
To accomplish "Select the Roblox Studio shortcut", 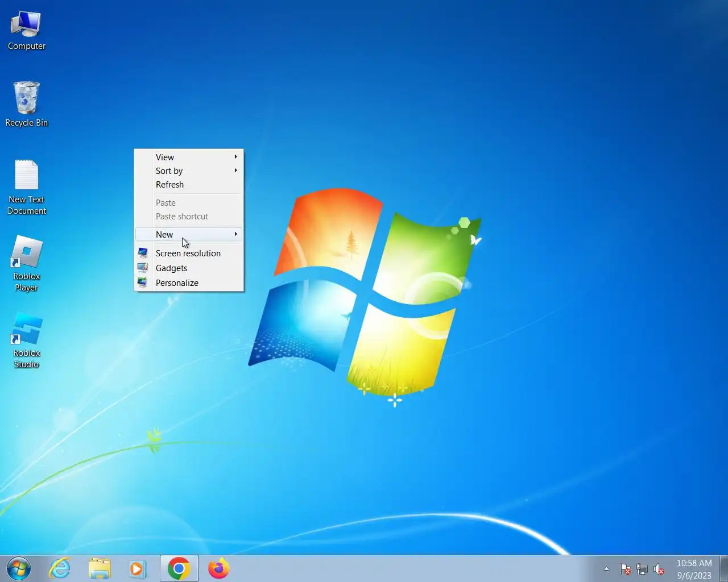I will pos(26,340).
